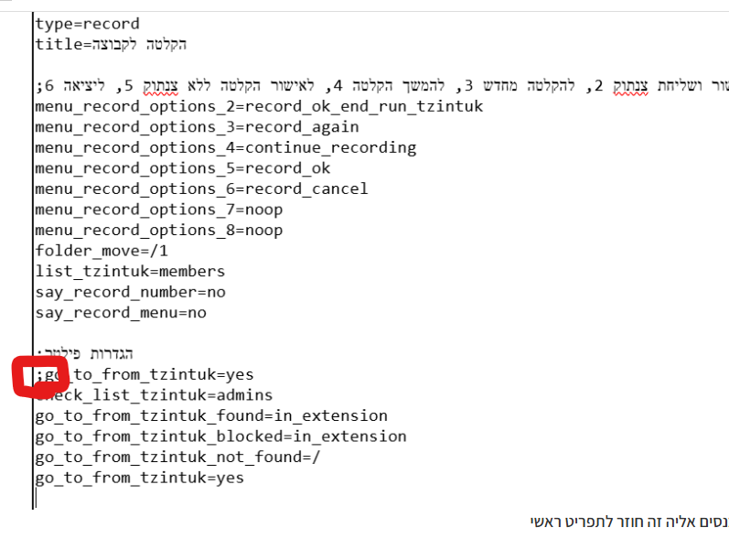The width and height of the screenshot is (729, 560).
Task: Click the go_to_from_tzintuk_blocked line
Action: pos(220,436)
